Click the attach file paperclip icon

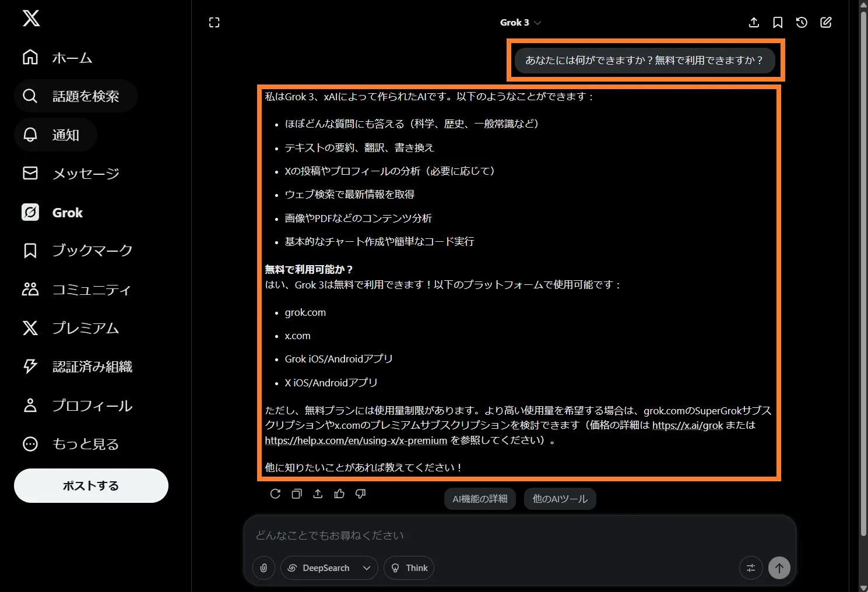click(263, 568)
